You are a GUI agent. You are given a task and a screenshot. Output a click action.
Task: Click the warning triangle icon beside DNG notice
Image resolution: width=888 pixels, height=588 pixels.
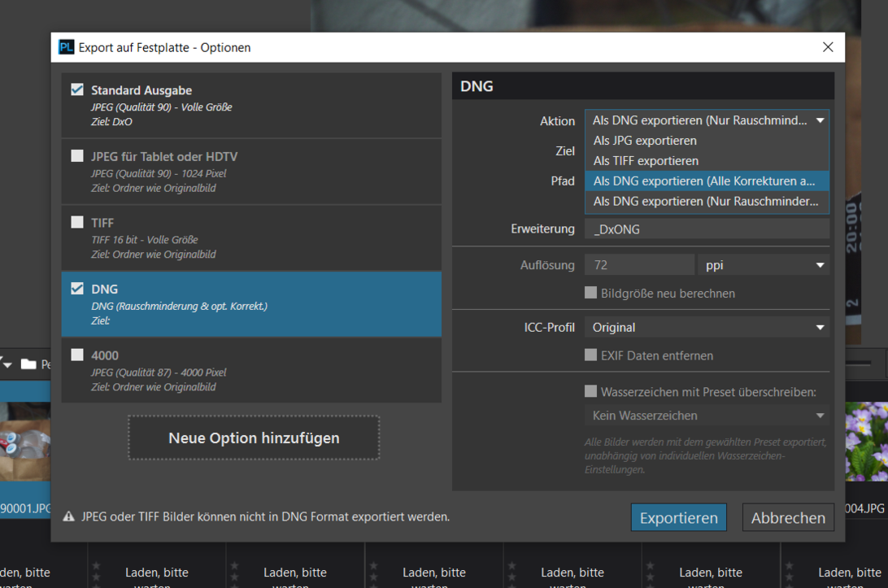pyautogui.click(x=69, y=516)
